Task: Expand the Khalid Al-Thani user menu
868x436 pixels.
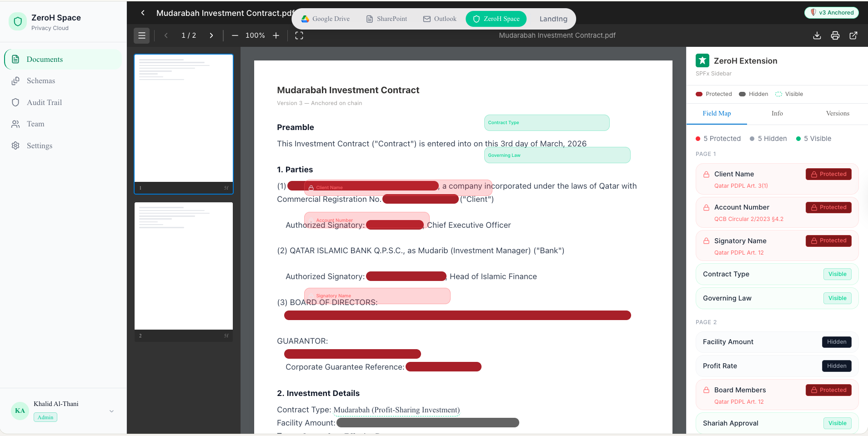Action: tap(111, 411)
